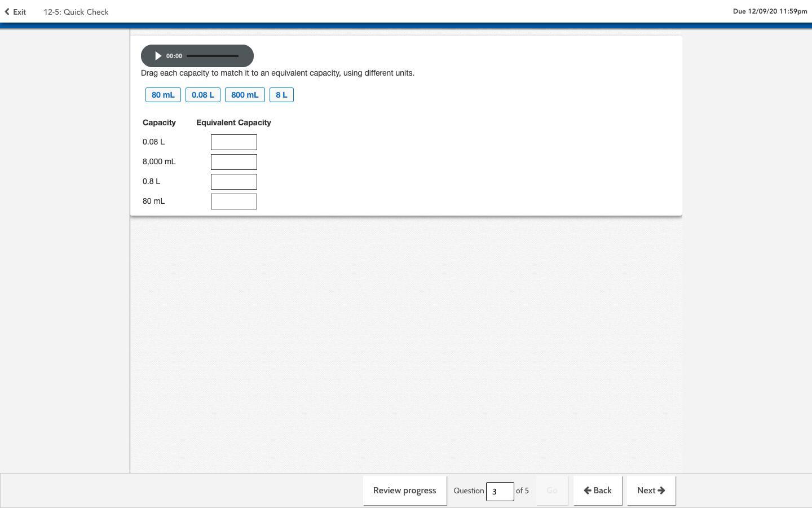Click the audio time display 00:00

pos(174,56)
